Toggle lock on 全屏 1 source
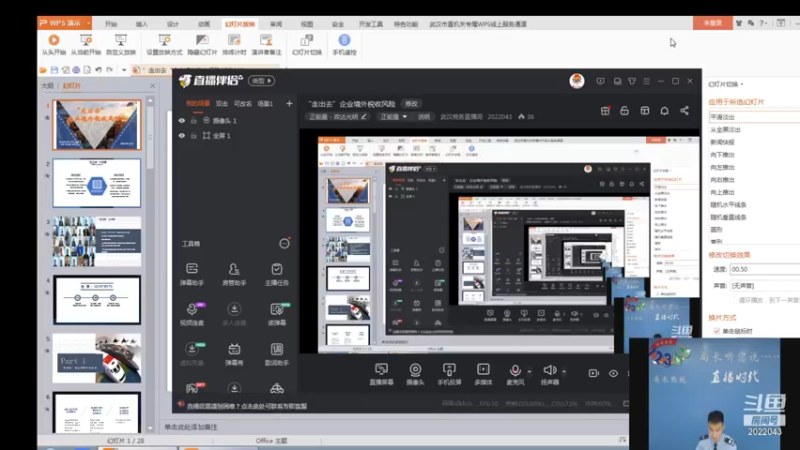 (x=194, y=136)
